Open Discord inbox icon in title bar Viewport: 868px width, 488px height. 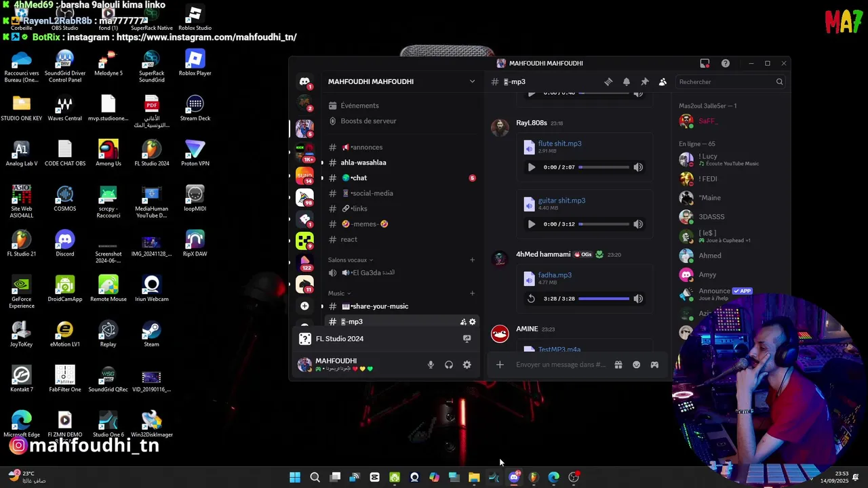[x=705, y=63]
